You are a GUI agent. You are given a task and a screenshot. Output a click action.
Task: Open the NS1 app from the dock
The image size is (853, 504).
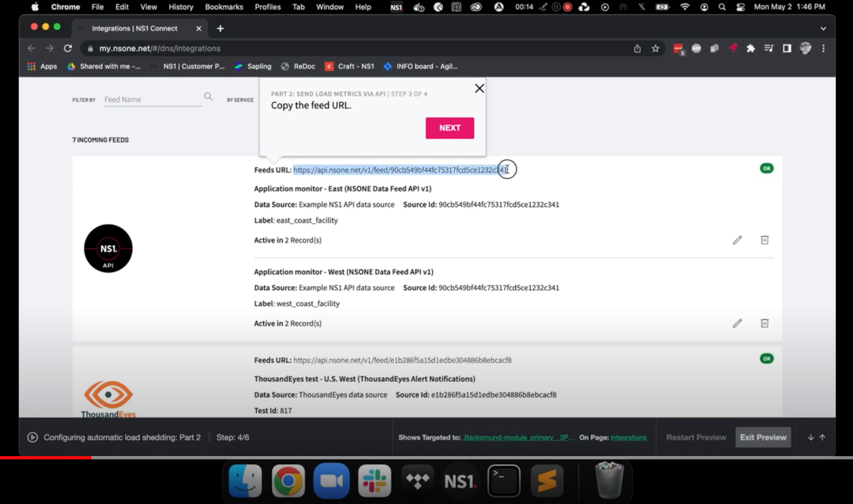[x=461, y=481]
